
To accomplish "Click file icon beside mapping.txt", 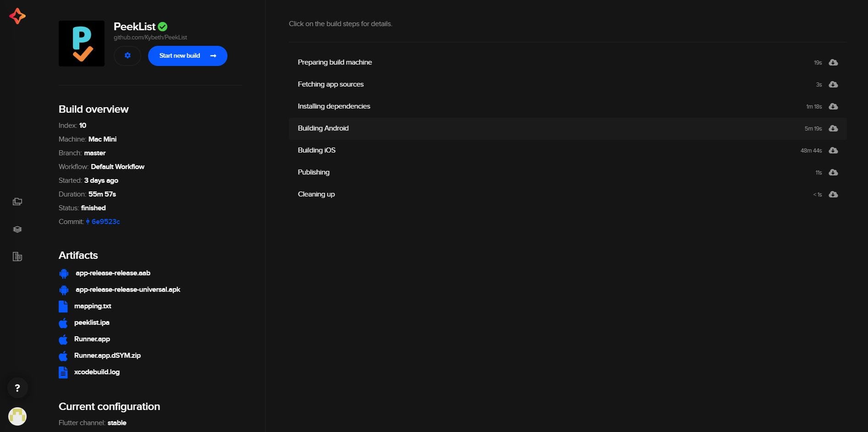I will 63,306.
